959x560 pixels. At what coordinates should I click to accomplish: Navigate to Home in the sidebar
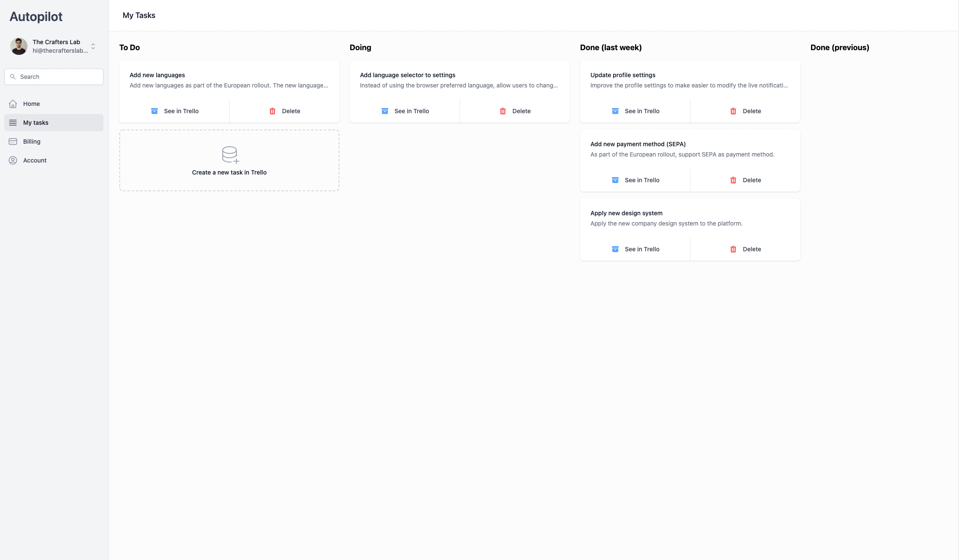click(x=31, y=104)
